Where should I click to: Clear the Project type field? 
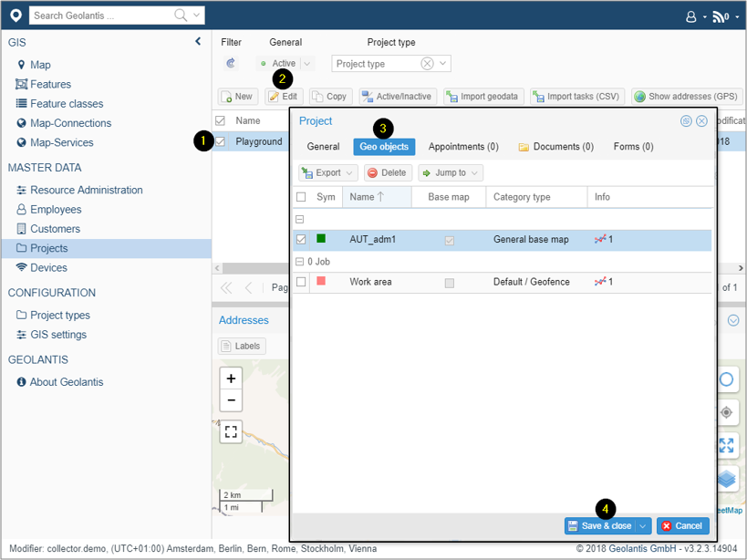click(x=428, y=63)
